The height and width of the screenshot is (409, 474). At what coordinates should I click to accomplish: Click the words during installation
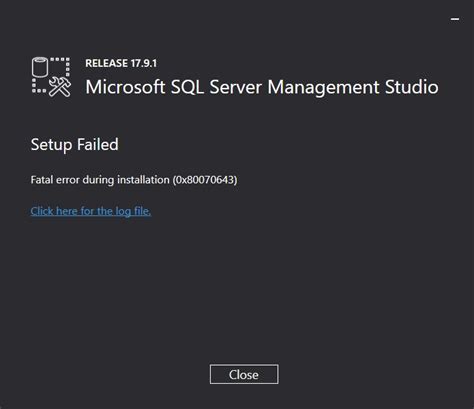point(126,180)
